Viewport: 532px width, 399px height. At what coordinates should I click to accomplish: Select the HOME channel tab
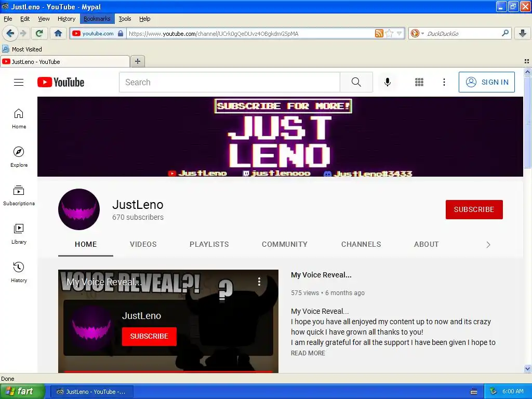(x=86, y=244)
